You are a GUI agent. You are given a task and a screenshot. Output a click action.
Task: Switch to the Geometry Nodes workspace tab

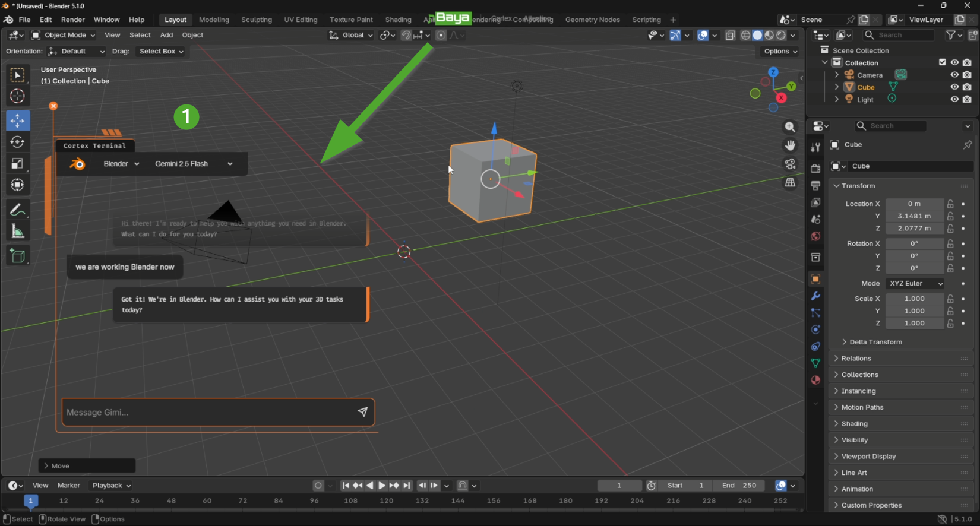[x=592, y=20]
